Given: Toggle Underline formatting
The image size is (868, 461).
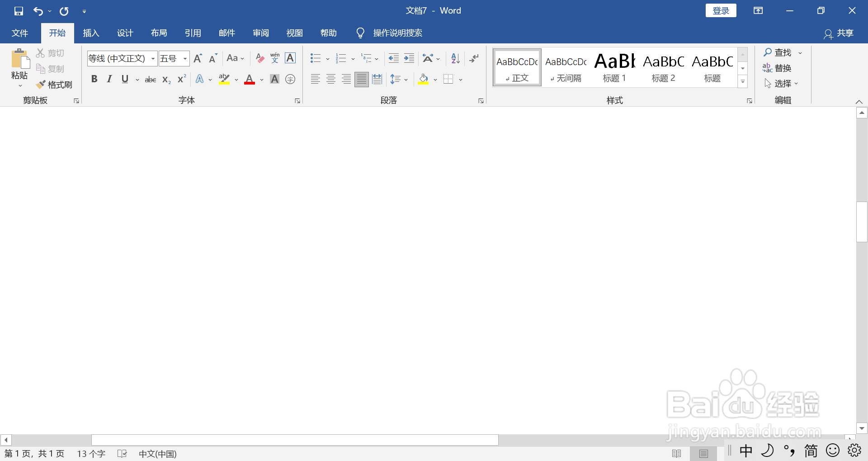Looking at the screenshot, I should click(125, 80).
